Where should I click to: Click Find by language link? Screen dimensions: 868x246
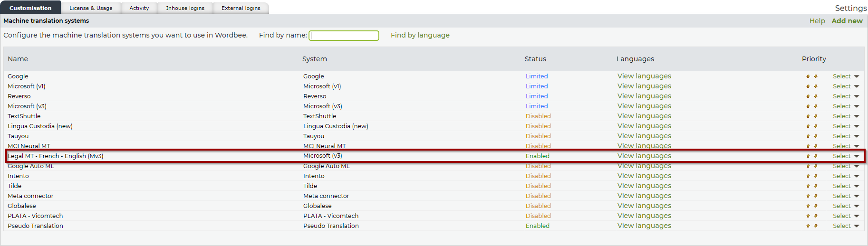(420, 35)
